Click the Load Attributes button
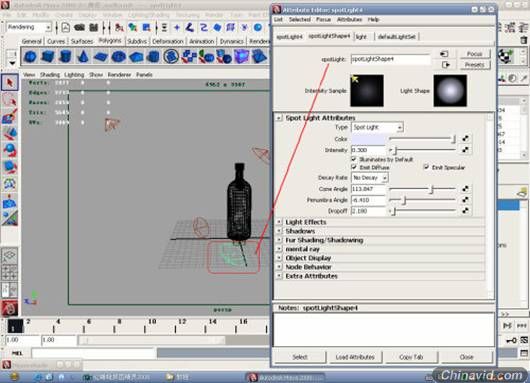The image size is (530, 383). 355,357
